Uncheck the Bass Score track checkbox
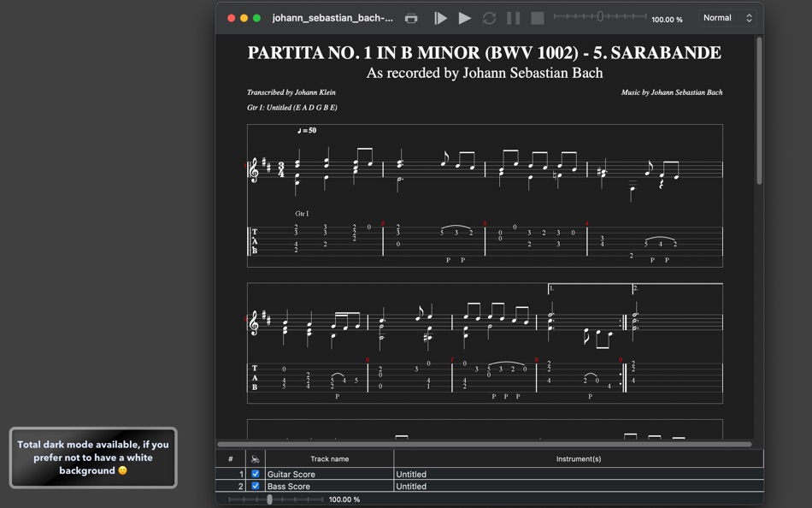The width and height of the screenshot is (812, 508). [x=254, y=486]
